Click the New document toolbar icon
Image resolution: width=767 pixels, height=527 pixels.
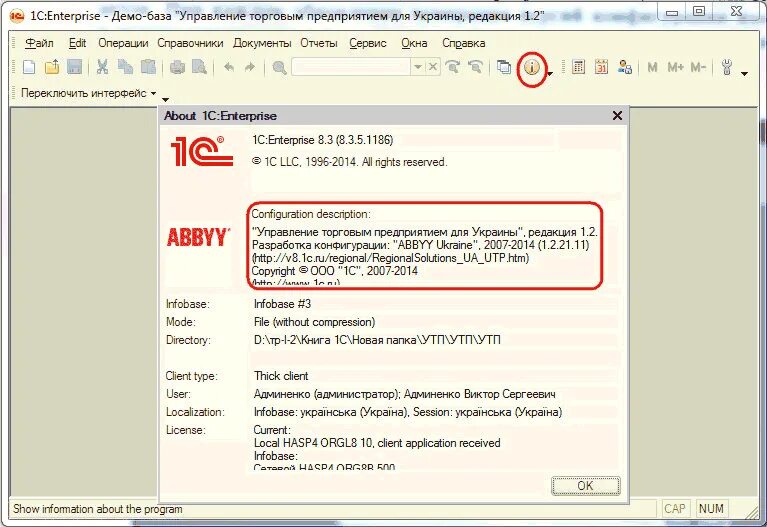[29, 67]
